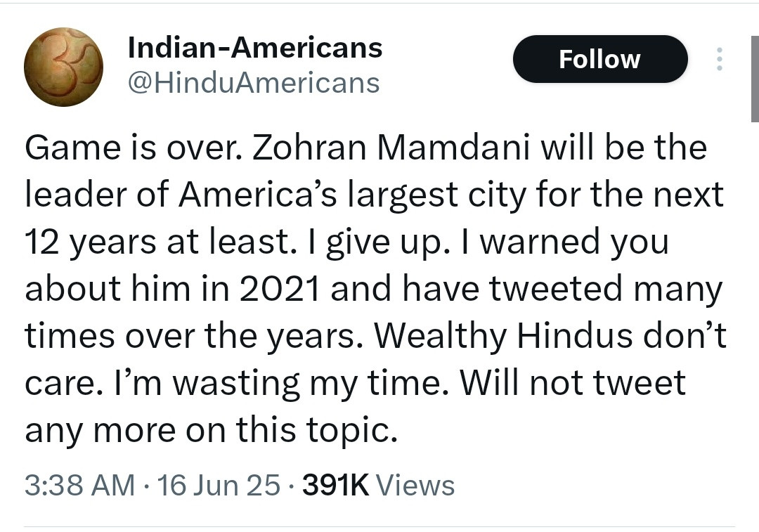Click the scrollbar thumb on right edge
This screenshot has height=532, width=759.
[754, 86]
